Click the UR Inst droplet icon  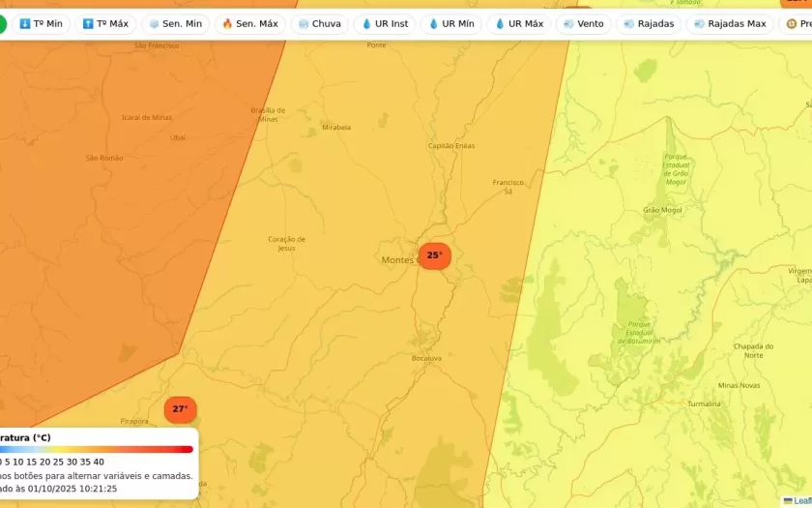pyautogui.click(x=366, y=24)
